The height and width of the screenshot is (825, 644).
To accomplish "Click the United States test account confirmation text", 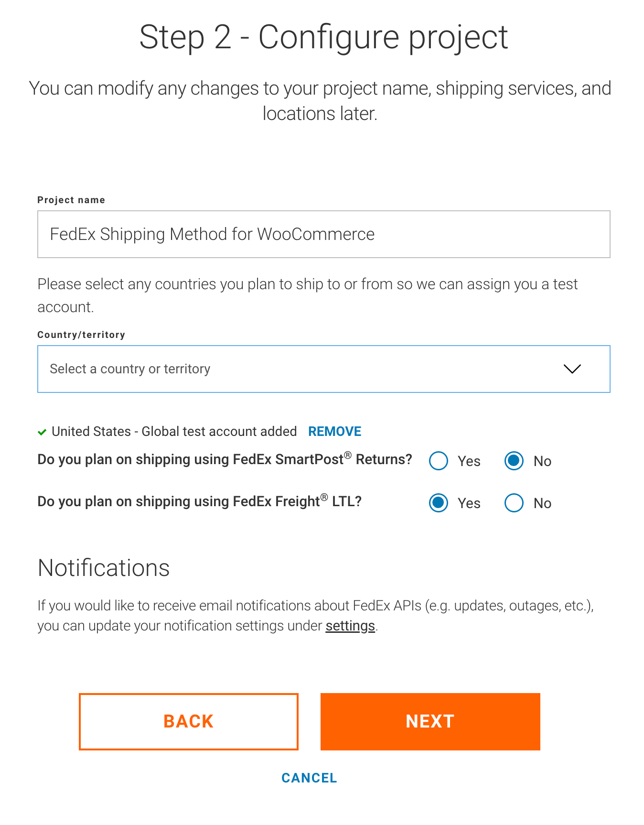I will click(x=174, y=431).
